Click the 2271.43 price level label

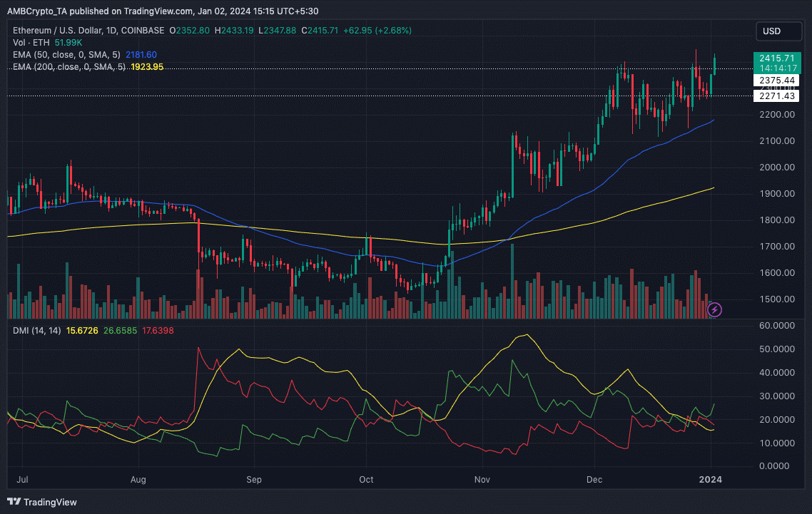(776, 96)
